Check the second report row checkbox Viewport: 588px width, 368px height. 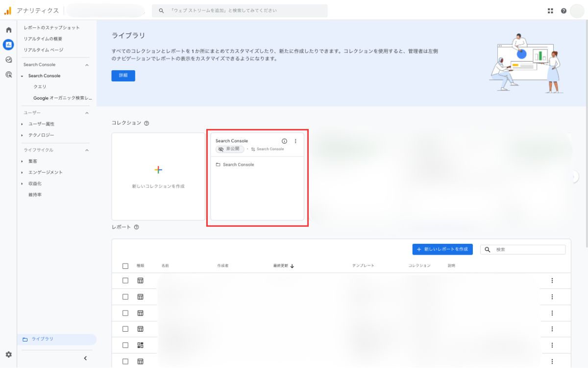[x=125, y=297]
